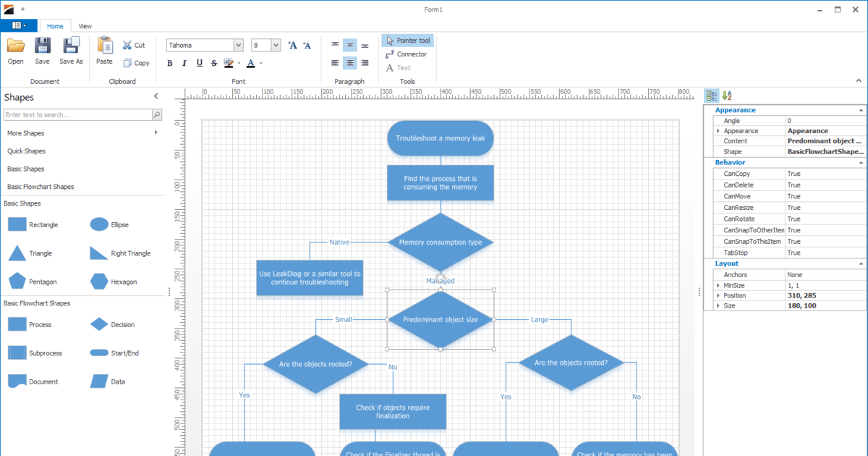868x456 pixels.
Task: Select the Connector tool
Action: click(x=407, y=54)
